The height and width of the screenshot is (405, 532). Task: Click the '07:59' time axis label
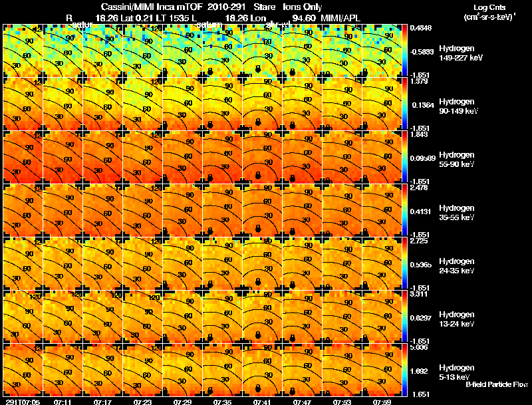pos(382,402)
